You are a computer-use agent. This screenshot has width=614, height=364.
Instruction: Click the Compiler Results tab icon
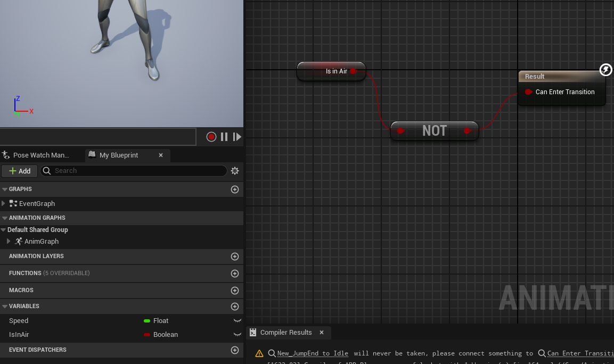(253, 332)
